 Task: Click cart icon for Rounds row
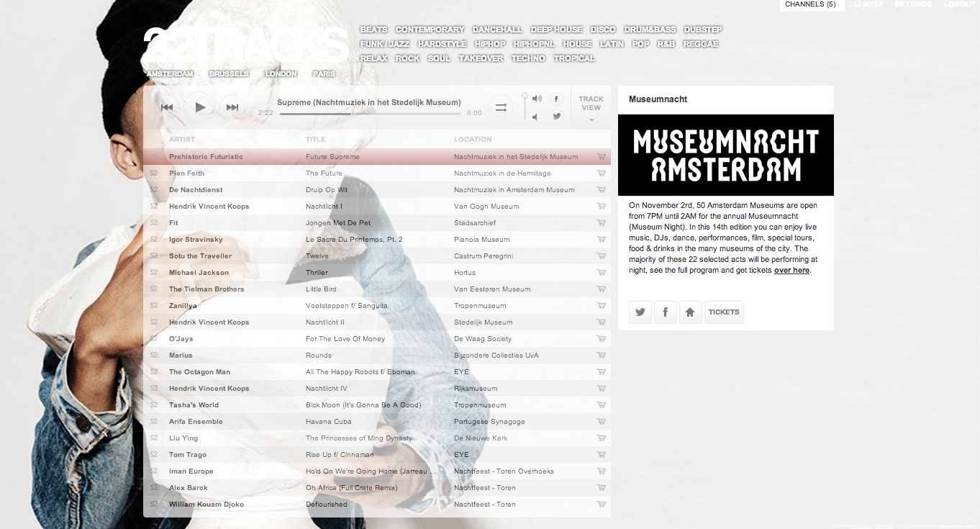tap(601, 355)
